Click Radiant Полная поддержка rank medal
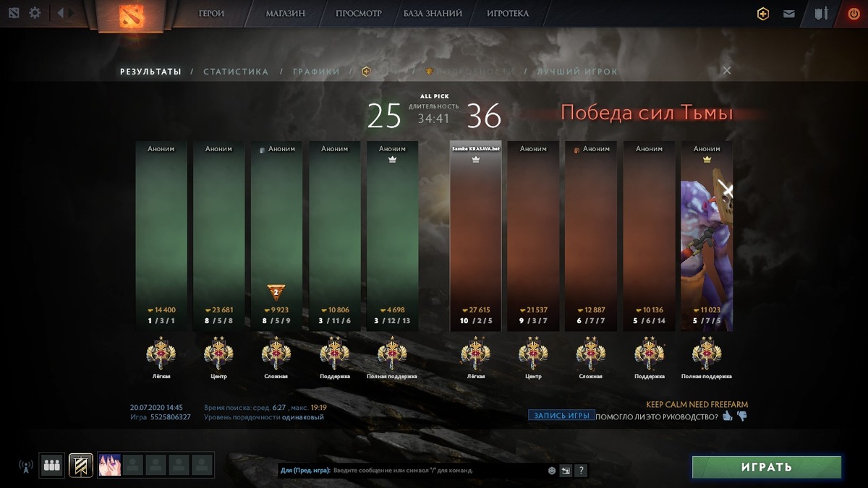The width and height of the screenshot is (868, 488). [392, 354]
